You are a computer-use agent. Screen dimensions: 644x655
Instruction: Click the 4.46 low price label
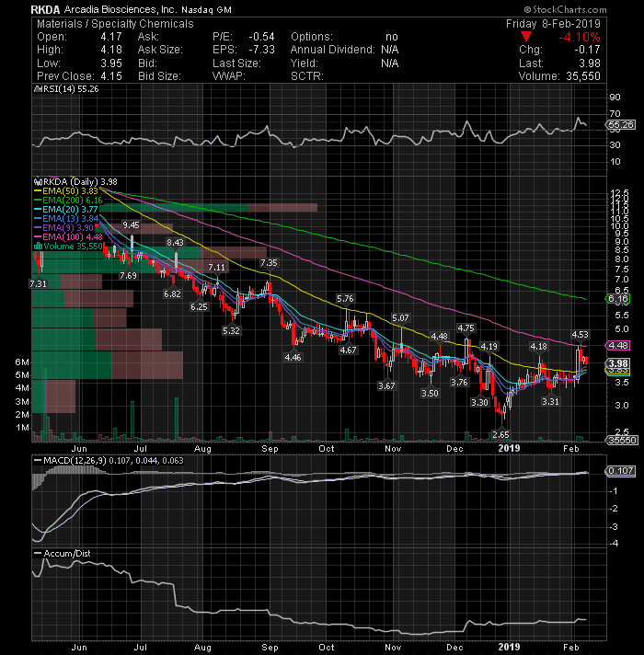point(293,357)
